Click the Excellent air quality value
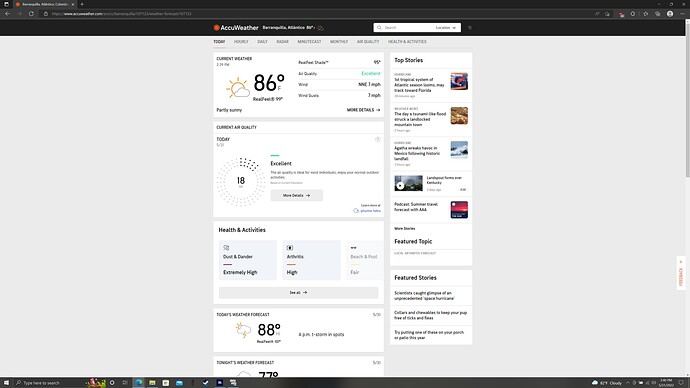 (371, 73)
